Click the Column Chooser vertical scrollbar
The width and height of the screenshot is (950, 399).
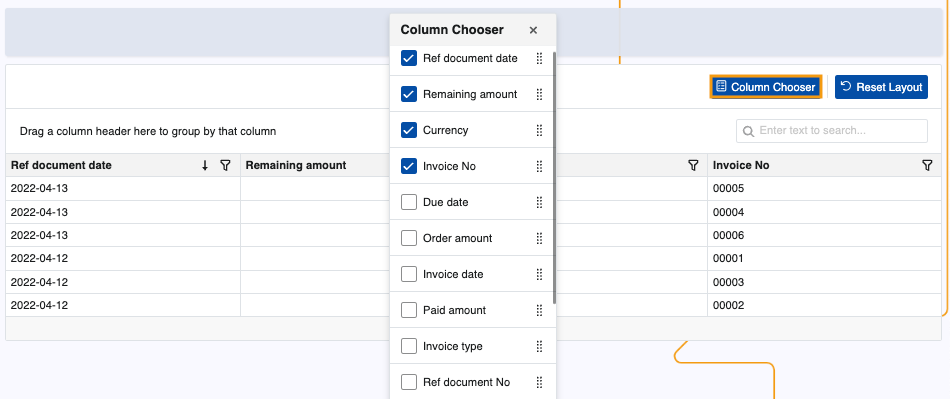click(x=554, y=177)
